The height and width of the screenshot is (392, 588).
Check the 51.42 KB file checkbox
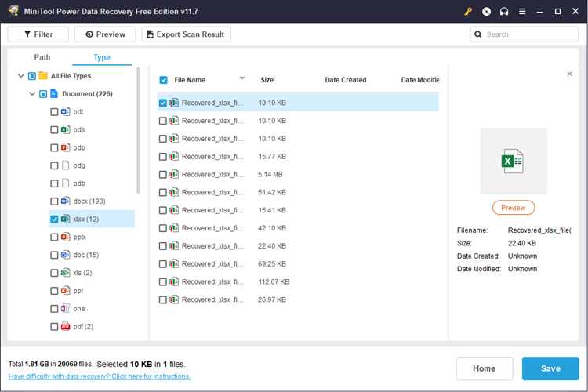163,192
